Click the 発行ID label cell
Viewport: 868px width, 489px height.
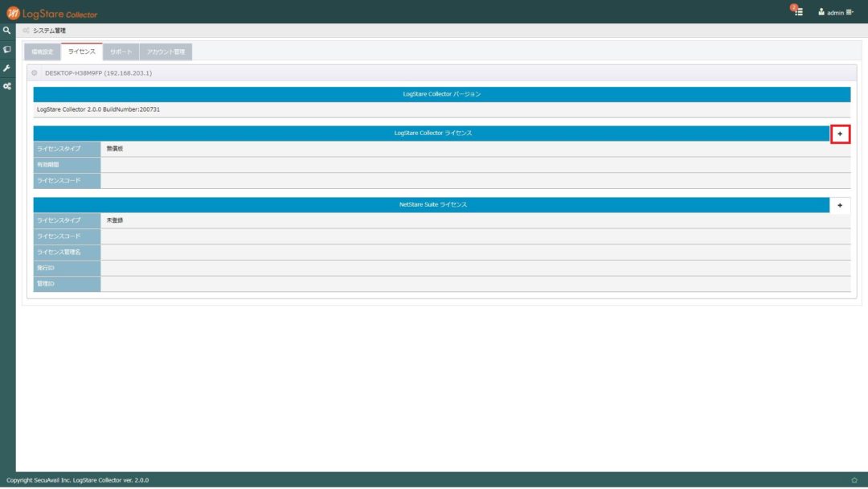[x=67, y=268]
